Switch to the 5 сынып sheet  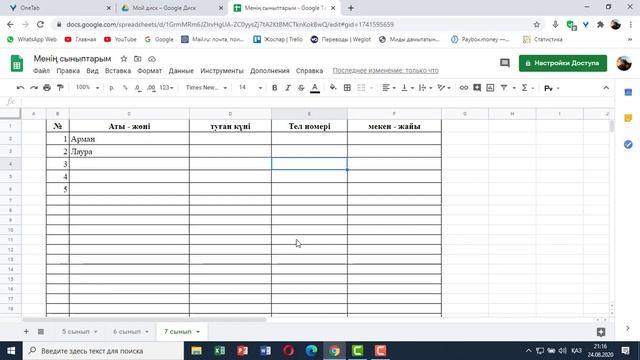76,331
